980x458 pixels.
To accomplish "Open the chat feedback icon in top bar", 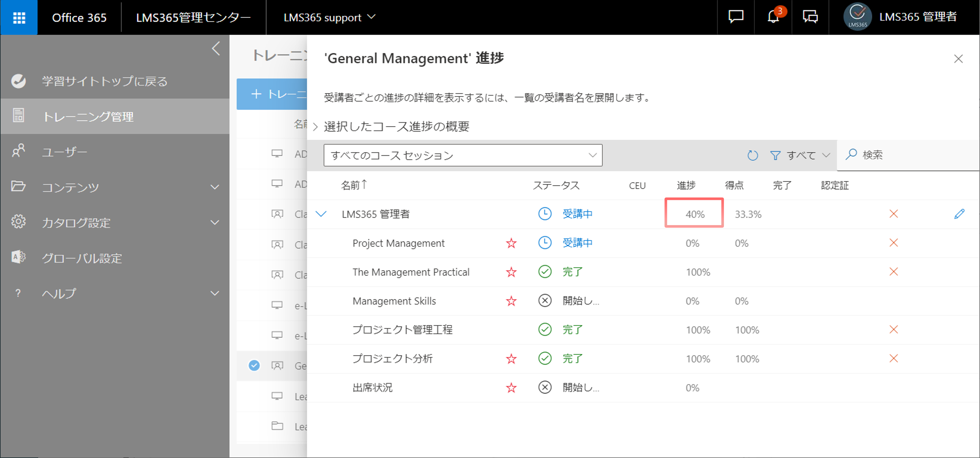I will (x=735, y=17).
